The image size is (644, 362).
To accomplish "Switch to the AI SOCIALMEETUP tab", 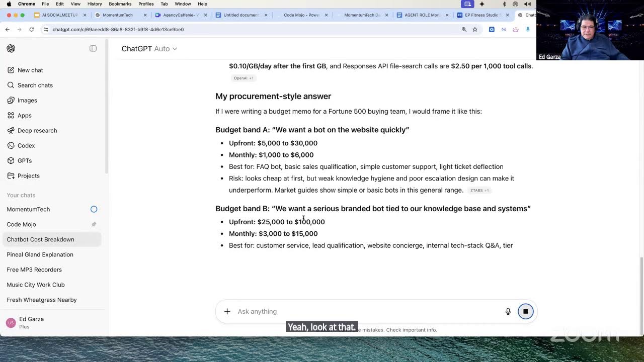I will click(60, 15).
